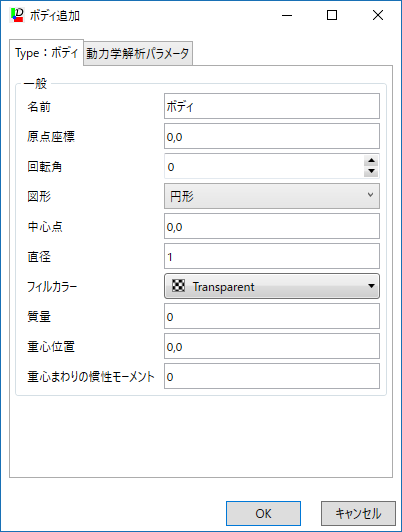402x532 pixels.
Task: Click the 中心点 input field
Action: (272, 226)
